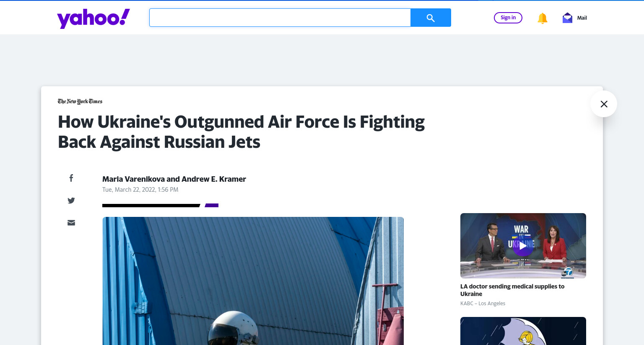Open The New York Times source logo
This screenshot has width=644, height=345.
coord(80,101)
